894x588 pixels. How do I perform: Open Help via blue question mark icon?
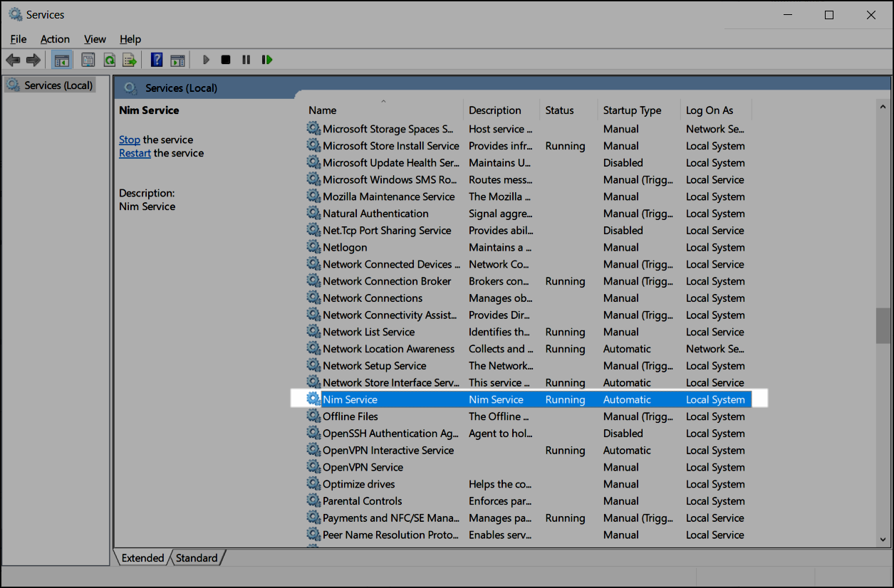[157, 60]
